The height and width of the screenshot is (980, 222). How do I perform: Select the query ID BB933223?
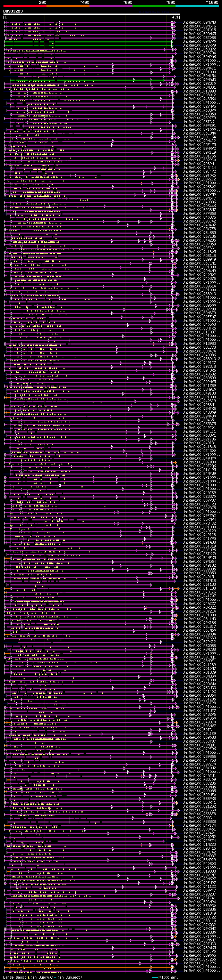pos(13,11)
